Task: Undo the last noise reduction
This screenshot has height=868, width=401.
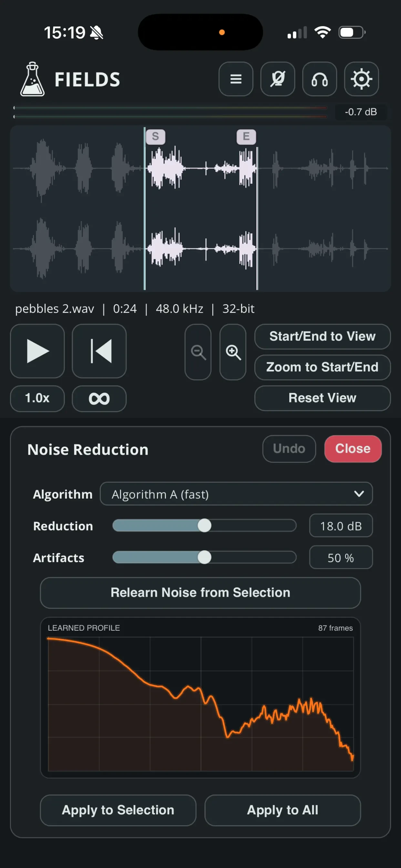Action: coord(289,449)
